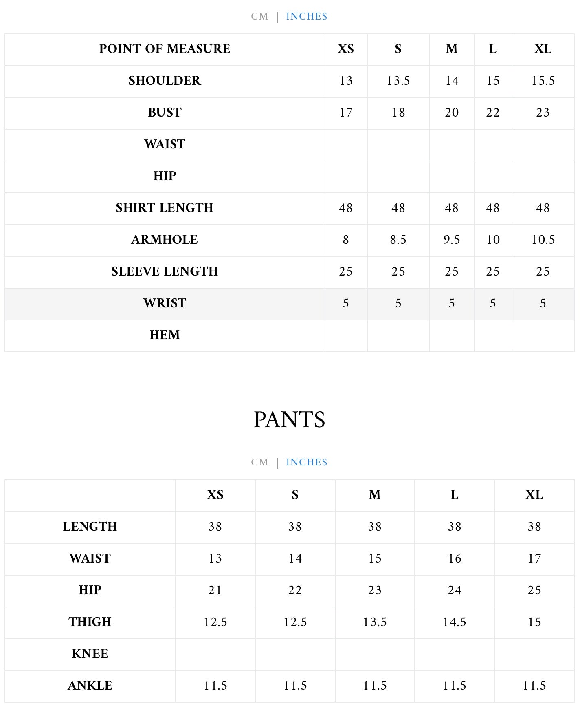
Task: Select the HEM row label
Action: (165, 335)
